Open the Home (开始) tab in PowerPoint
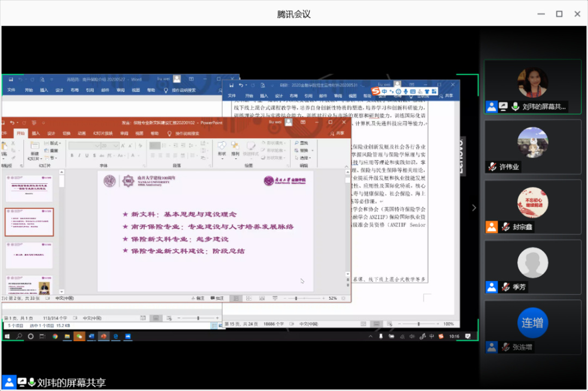 click(21, 133)
